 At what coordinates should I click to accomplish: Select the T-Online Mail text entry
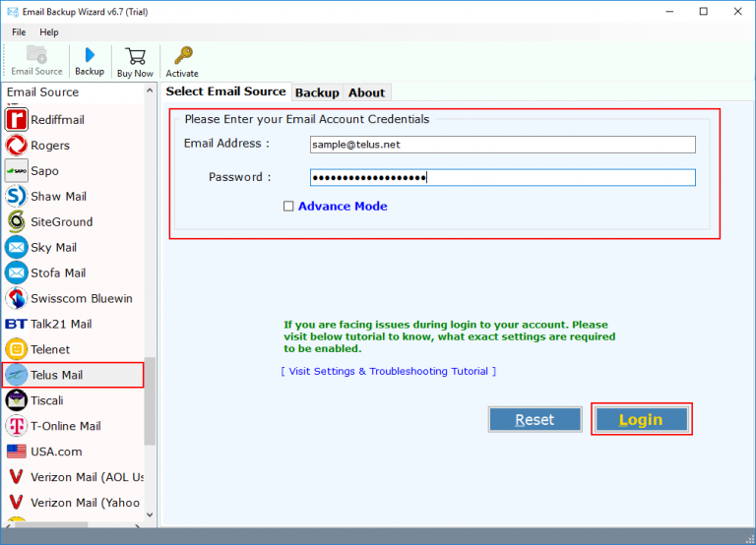point(66,426)
